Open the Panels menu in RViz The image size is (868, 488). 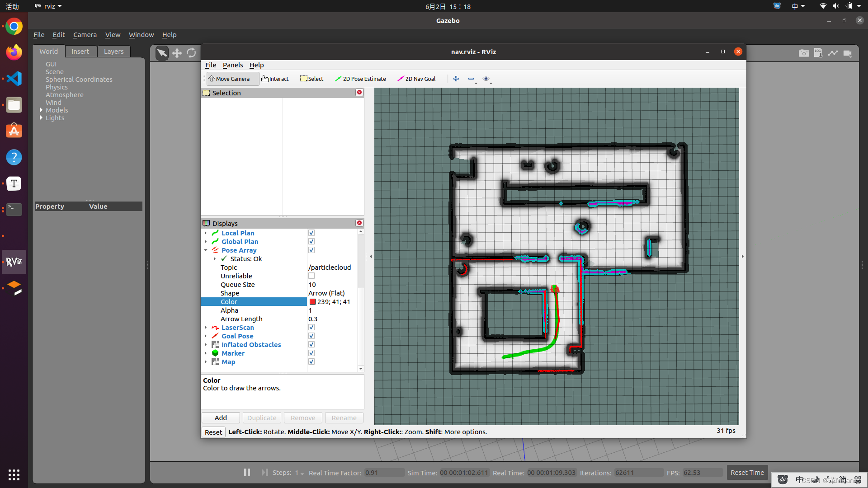233,65
